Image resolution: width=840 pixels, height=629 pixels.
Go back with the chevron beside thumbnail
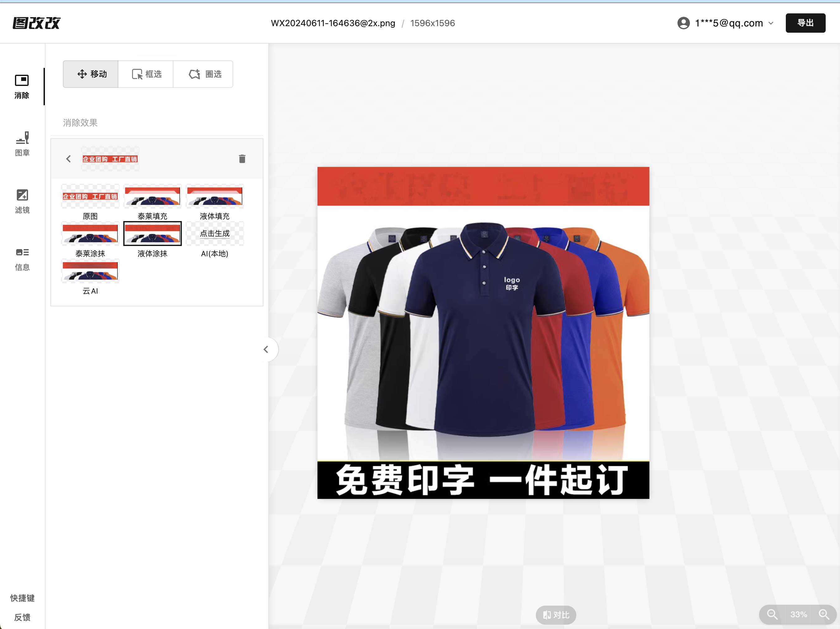point(68,159)
